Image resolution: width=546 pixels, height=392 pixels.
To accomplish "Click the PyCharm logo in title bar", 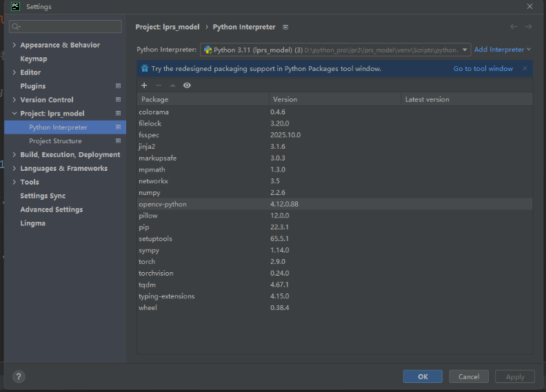I will 15,6.
